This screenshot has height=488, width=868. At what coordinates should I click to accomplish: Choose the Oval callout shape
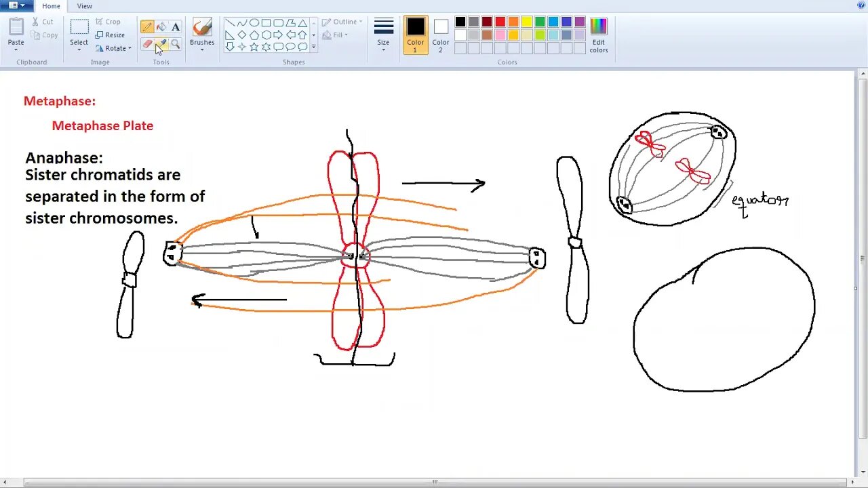coord(291,47)
